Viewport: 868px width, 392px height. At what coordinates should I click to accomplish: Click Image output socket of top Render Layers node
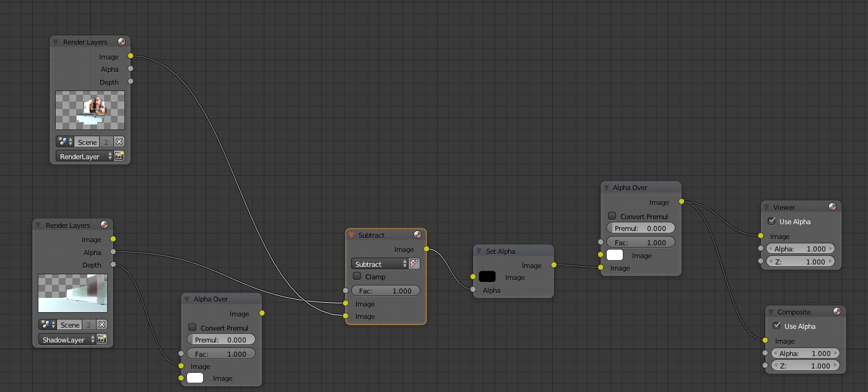coord(131,56)
